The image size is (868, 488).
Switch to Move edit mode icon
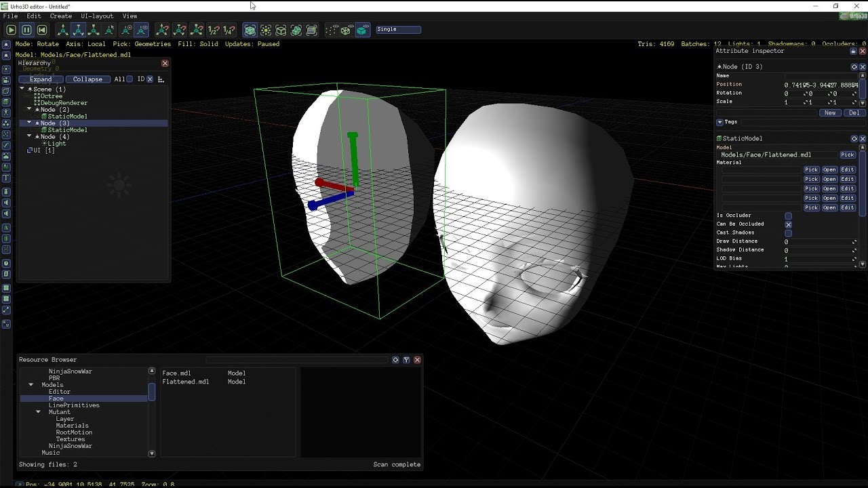[x=63, y=30]
